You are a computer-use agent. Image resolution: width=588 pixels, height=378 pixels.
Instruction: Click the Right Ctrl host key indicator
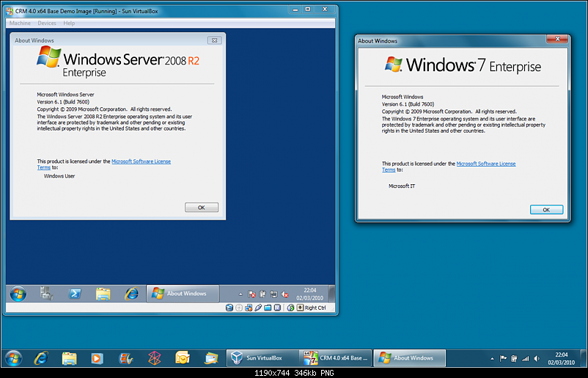click(312, 308)
